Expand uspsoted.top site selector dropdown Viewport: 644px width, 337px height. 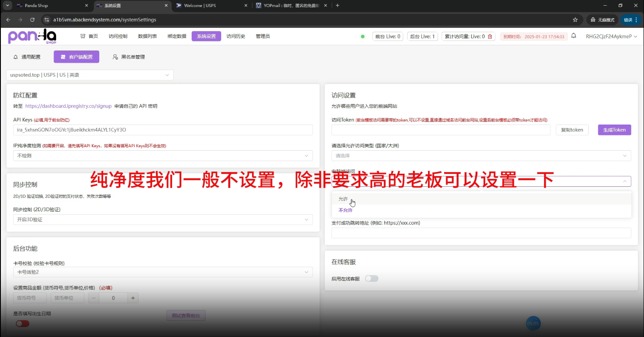click(x=90, y=75)
